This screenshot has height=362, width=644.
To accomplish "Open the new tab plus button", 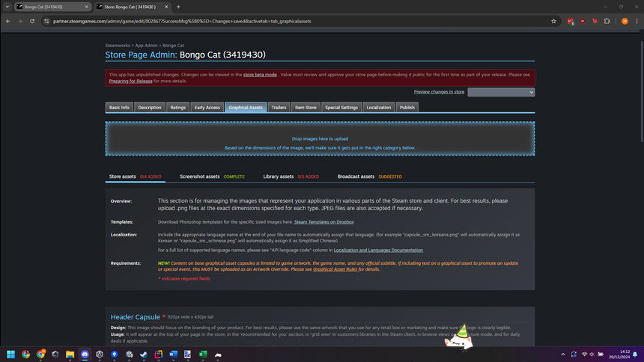I will [178, 7].
